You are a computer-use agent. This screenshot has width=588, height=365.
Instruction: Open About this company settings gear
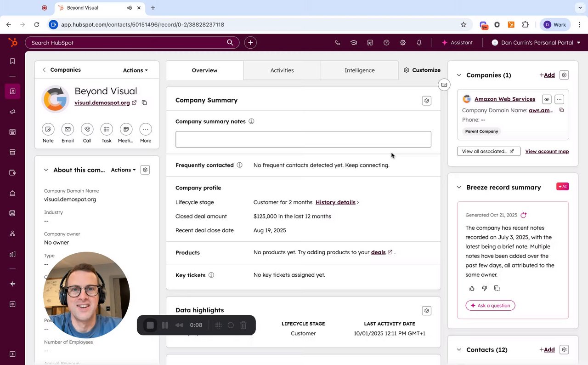145,170
